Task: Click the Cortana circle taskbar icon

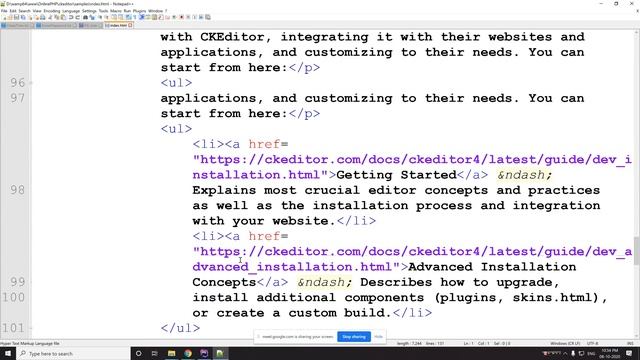Action: (138, 353)
